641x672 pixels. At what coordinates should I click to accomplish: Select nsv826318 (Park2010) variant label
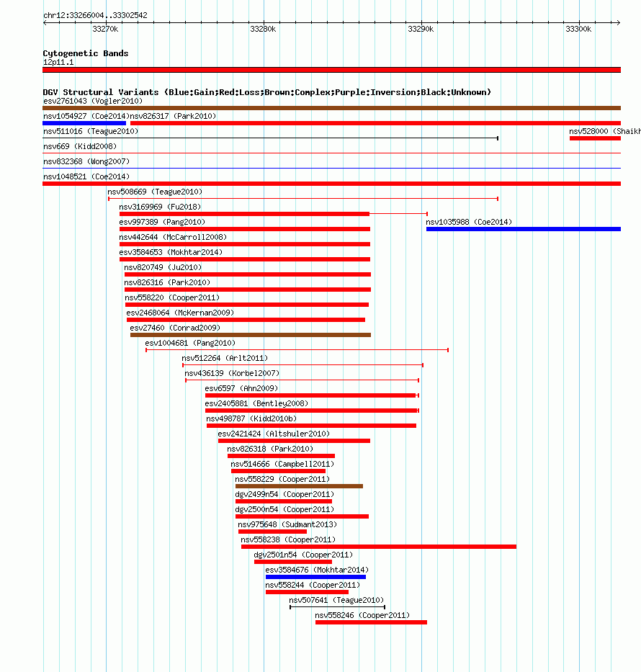[270, 449]
